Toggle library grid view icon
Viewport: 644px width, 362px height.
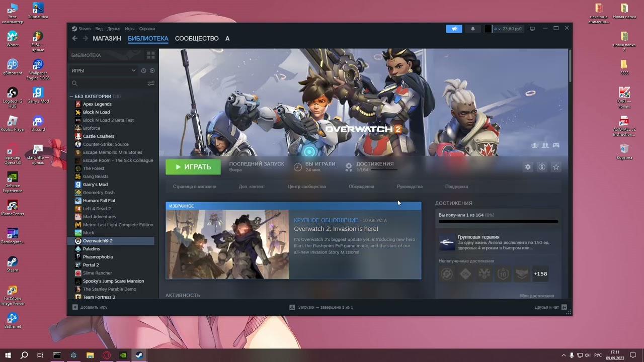[150, 55]
